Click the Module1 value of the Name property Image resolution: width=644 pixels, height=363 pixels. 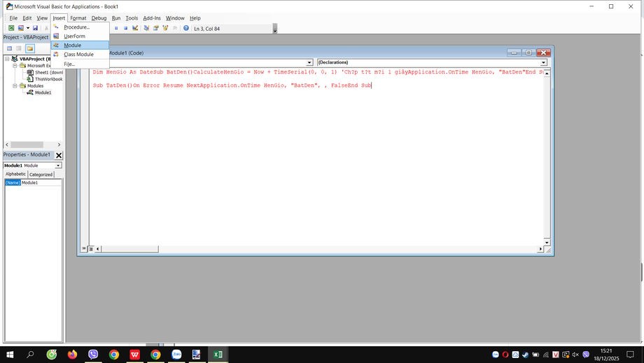click(41, 182)
